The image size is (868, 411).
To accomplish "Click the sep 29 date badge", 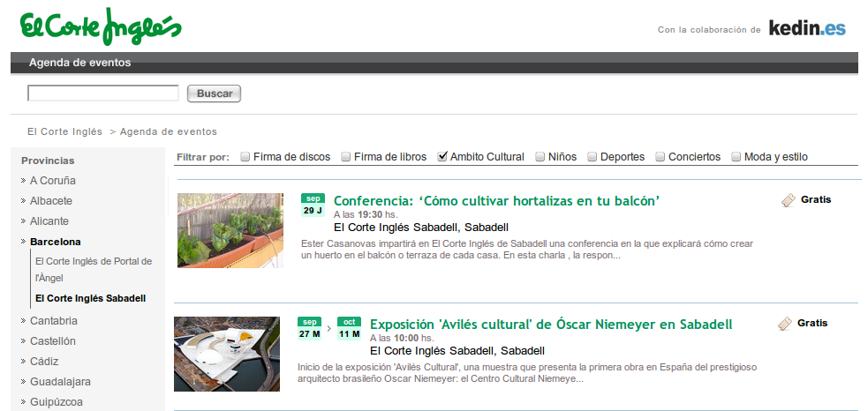I will pyautogui.click(x=313, y=205).
